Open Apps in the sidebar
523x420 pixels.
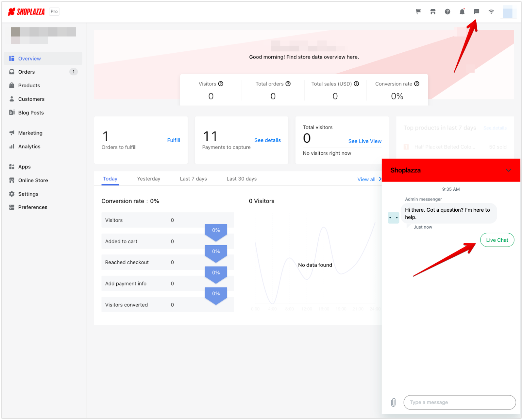pyautogui.click(x=43, y=167)
